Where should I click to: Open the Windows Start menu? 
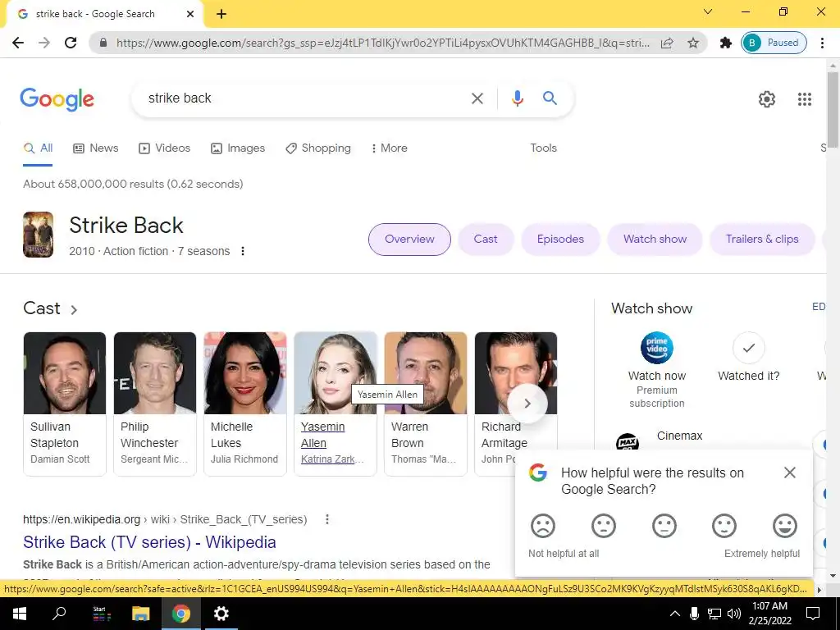[20, 614]
